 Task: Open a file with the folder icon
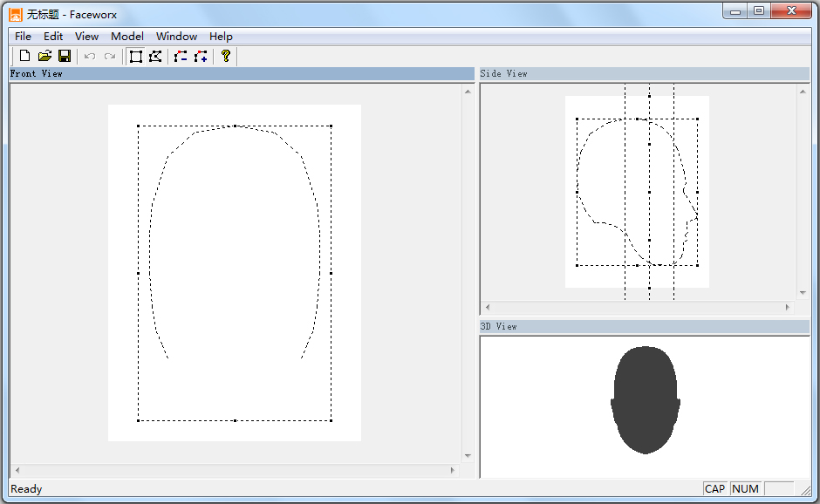click(x=44, y=56)
